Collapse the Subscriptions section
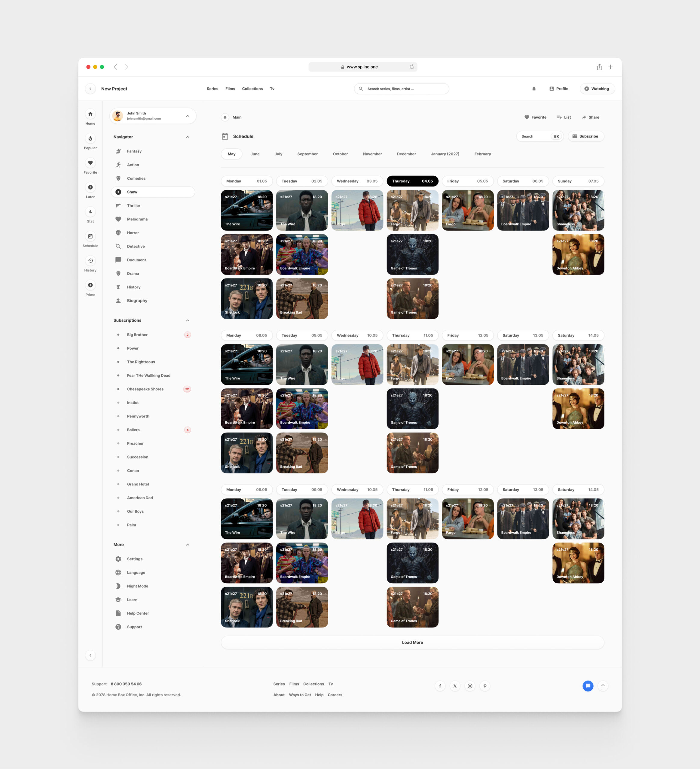This screenshot has height=769, width=700. click(188, 321)
